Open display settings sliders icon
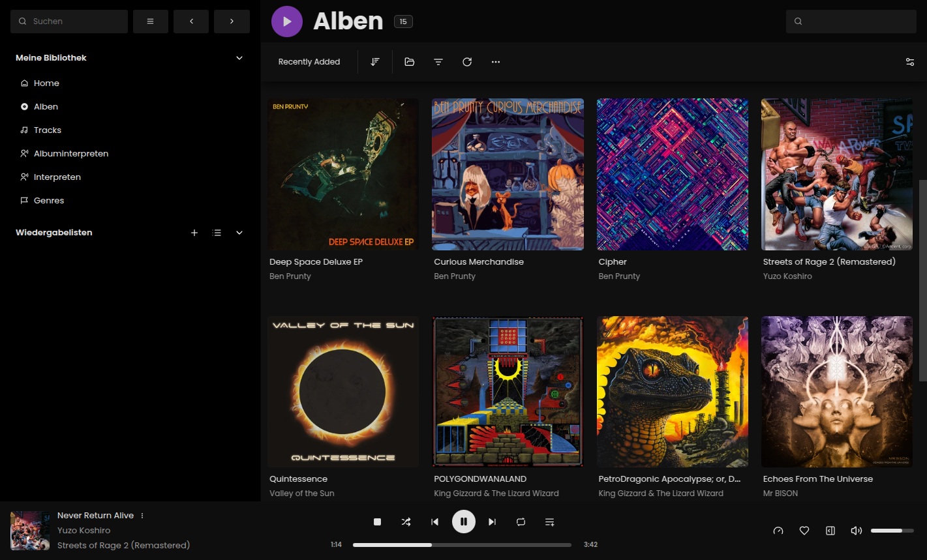Image resolution: width=927 pixels, height=560 pixels. [x=909, y=62]
